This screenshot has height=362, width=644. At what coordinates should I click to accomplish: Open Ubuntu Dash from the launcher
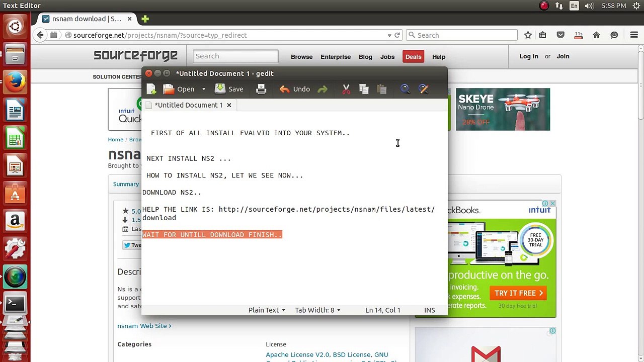pos(15,27)
